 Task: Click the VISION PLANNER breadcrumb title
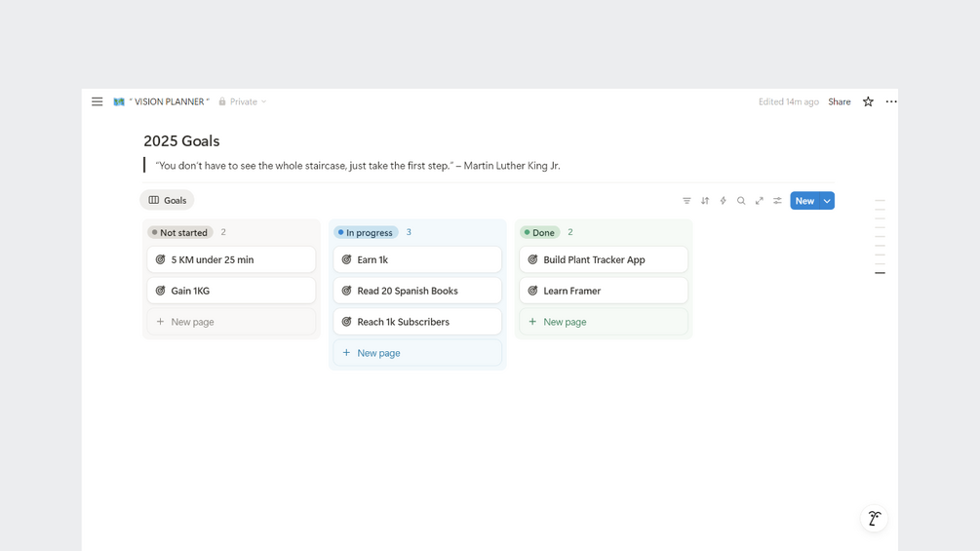coord(169,101)
